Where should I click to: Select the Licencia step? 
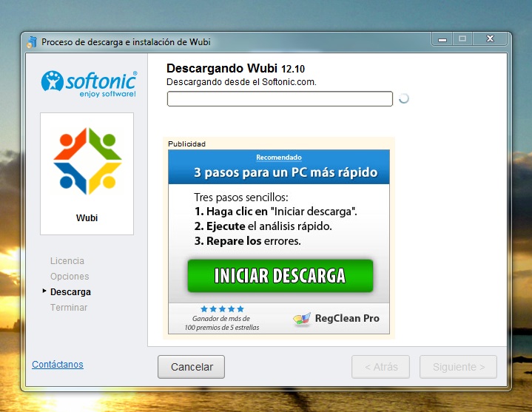tap(67, 261)
